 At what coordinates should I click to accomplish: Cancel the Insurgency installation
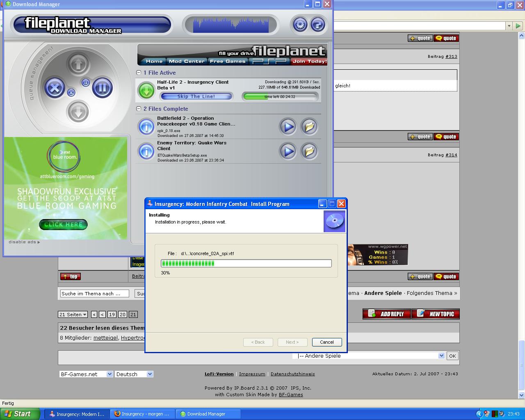[x=326, y=342]
